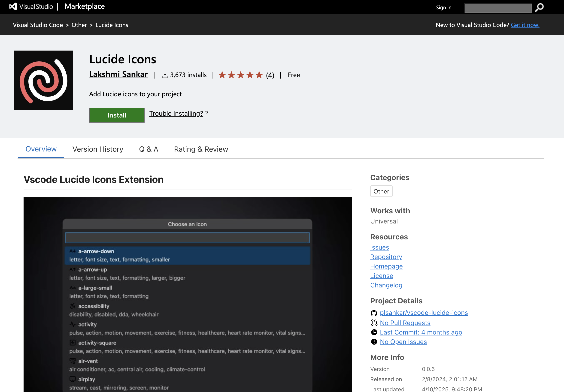
Task: Open the Lakshmi Sankar publisher link
Action: 118,74
